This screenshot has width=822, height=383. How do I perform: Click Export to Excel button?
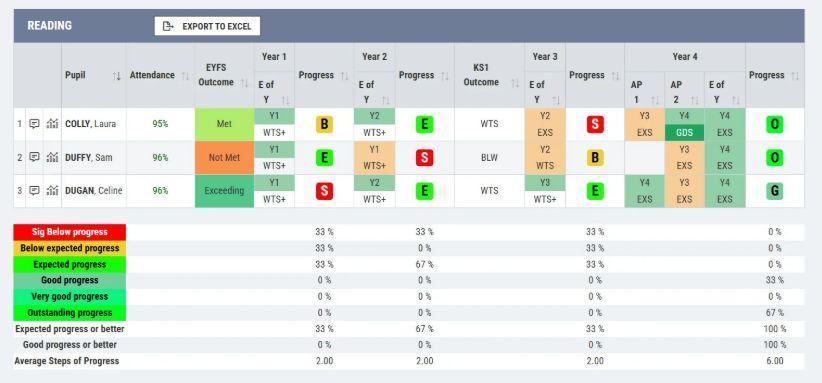tap(207, 26)
